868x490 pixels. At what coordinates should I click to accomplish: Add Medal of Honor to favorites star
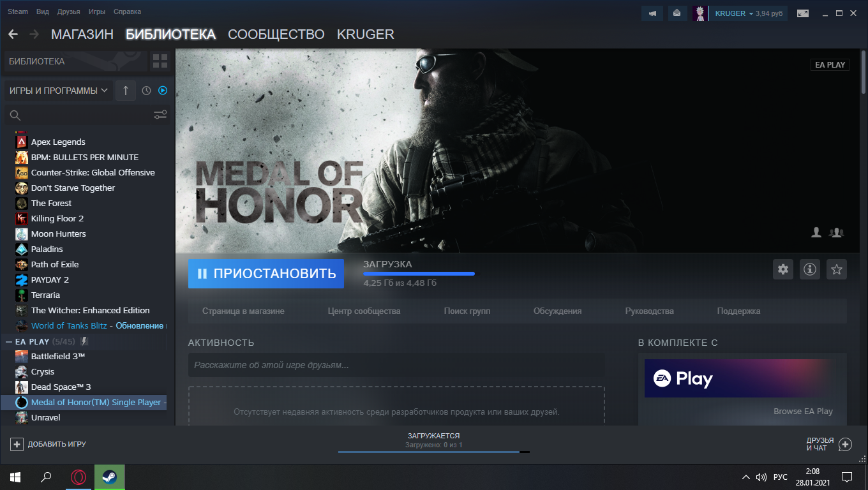pos(837,269)
